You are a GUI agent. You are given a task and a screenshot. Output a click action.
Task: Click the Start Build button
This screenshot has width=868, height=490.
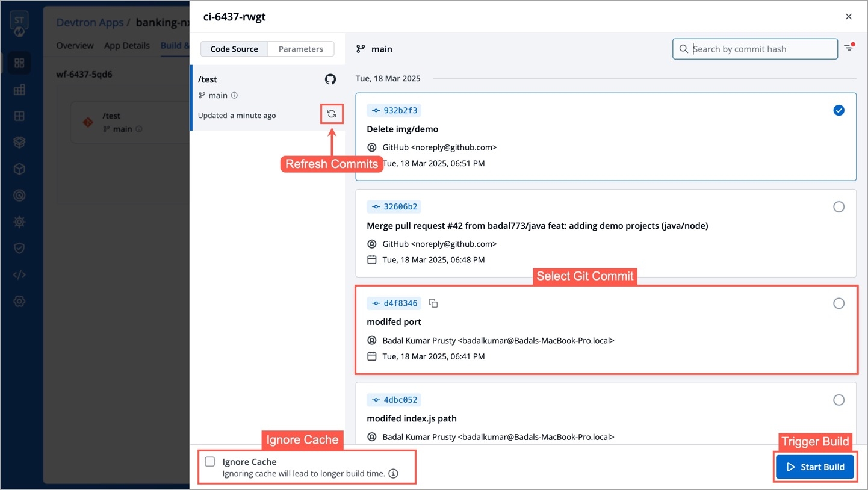tap(814, 467)
